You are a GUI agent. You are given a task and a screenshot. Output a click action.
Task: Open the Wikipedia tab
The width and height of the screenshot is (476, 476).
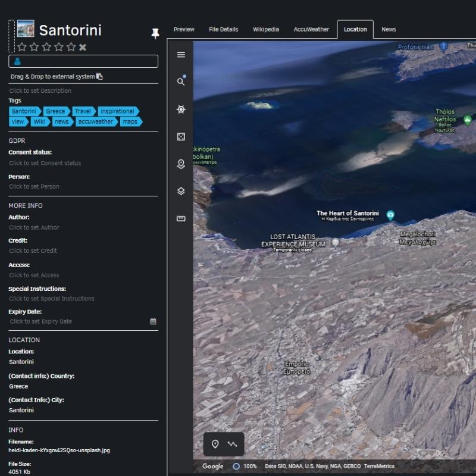click(x=266, y=29)
